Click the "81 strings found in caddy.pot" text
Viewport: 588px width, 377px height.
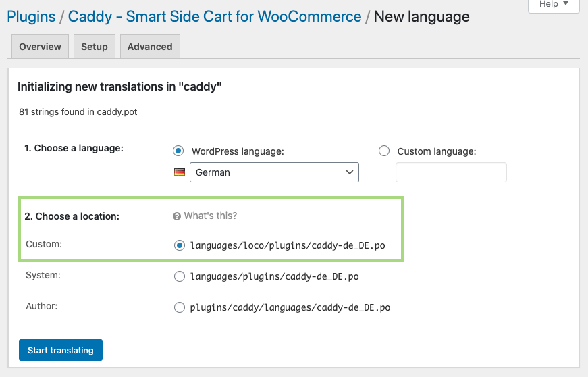tap(78, 111)
